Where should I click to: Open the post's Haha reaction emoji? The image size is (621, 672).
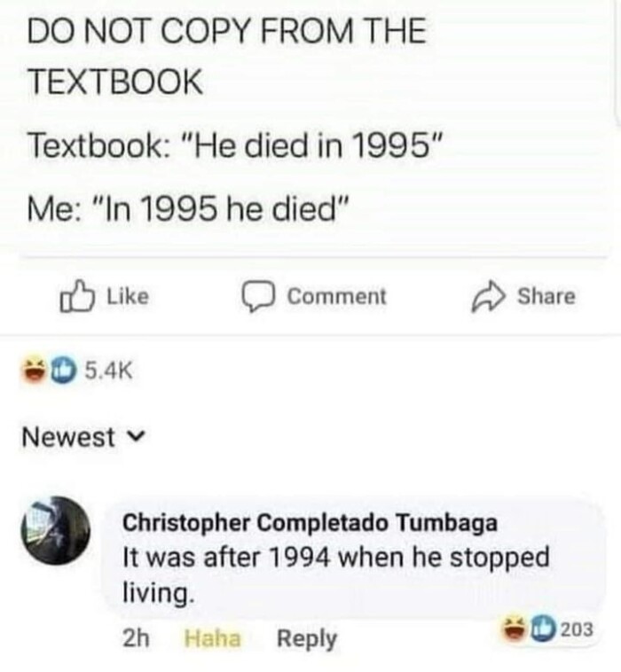[36, 371]
